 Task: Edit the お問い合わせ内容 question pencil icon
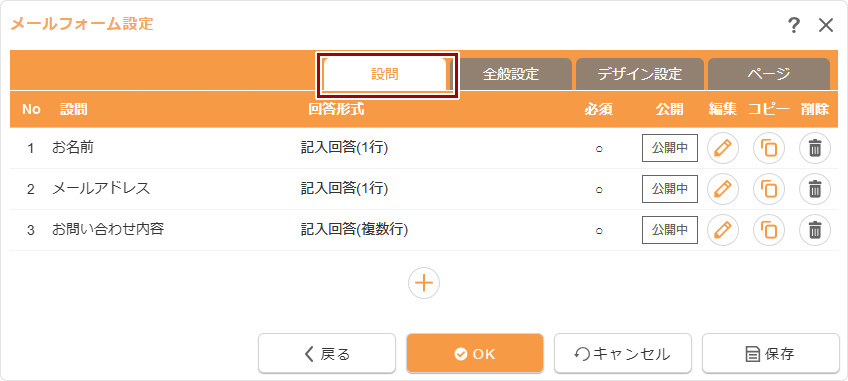[x=723, y=230]
